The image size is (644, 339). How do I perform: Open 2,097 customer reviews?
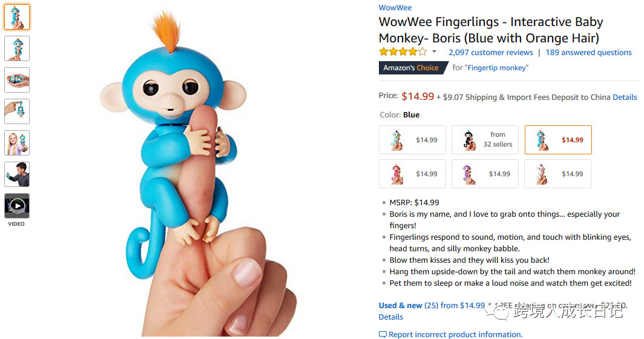[490, 53]
